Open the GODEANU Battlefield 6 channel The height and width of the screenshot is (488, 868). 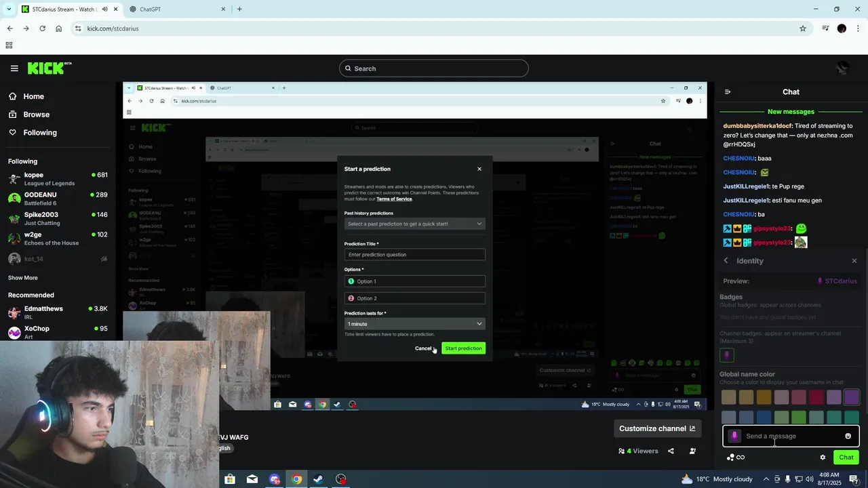58,199
